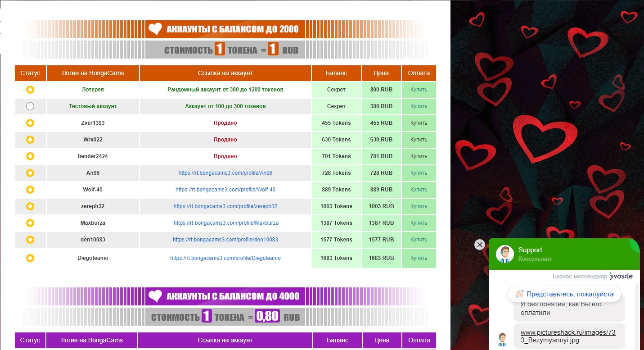Click the yellow status icon in the Лотерея row
Image resolution: width=644 pixels, height=350 pixels.
(30, 90)
